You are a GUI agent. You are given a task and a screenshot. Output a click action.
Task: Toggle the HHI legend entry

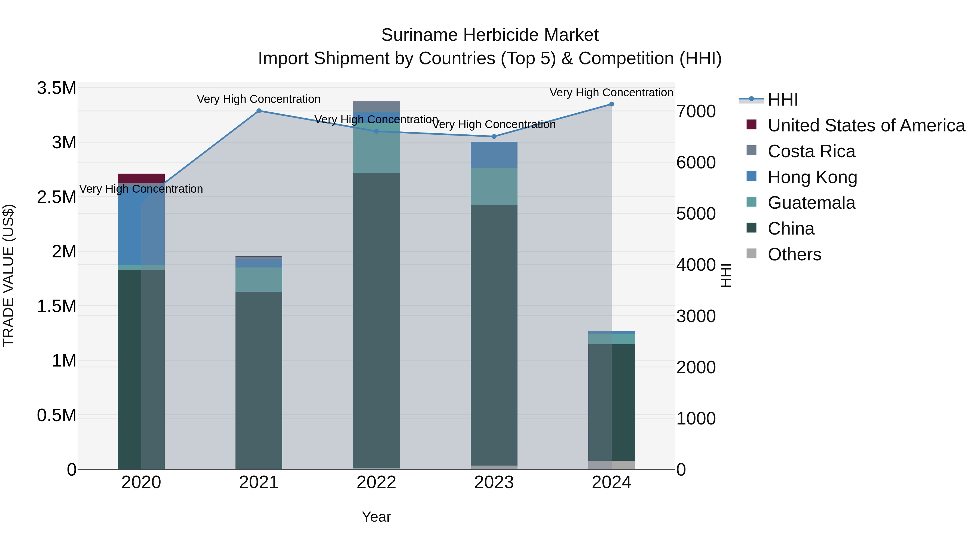[x=768, y=100]
